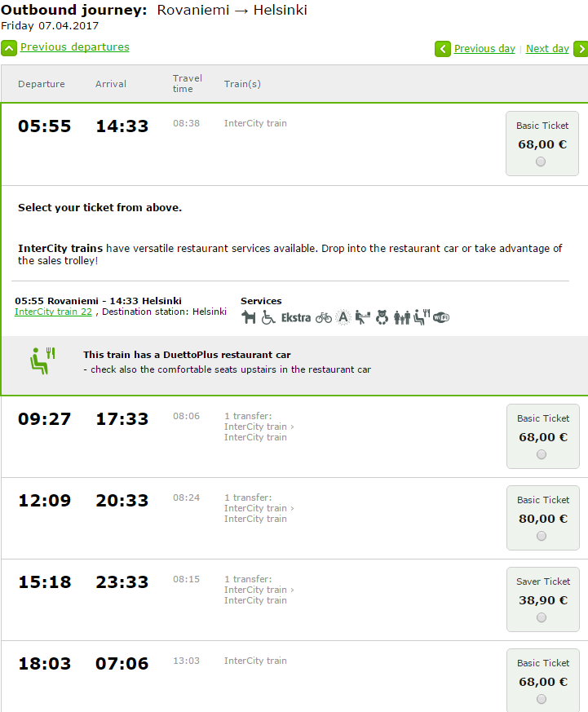588x712 pixels.
Task: Click the DuettoPlus restaurant car seat icon
Action: coord(42,359)
